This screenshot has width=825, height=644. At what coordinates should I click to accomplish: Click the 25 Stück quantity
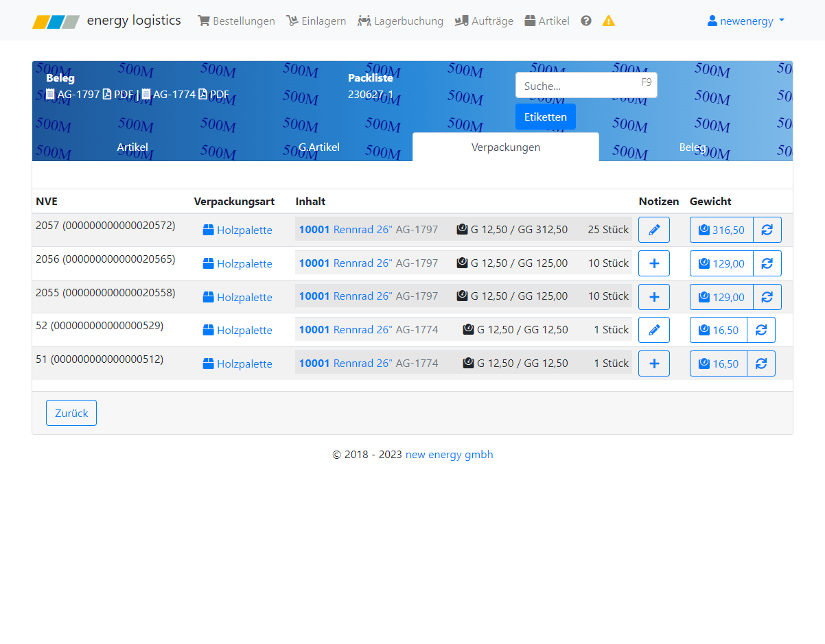608,229
